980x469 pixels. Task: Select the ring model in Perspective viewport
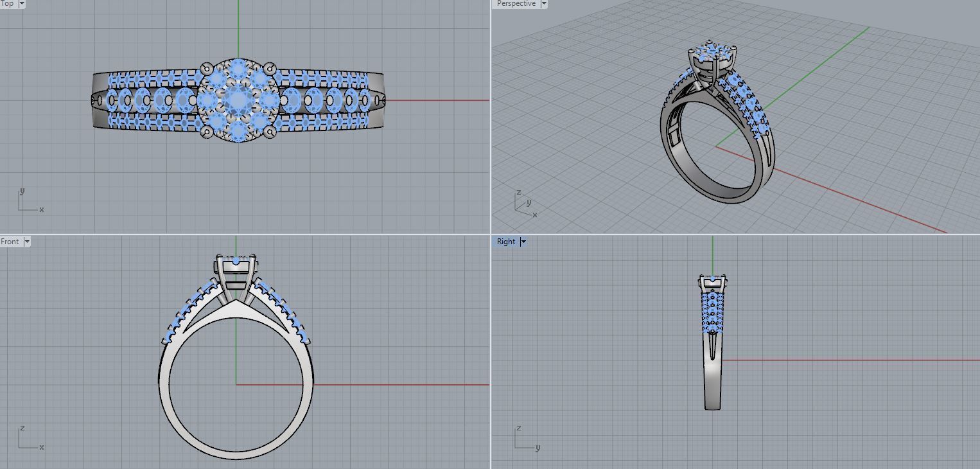click(x=717, y=122)
